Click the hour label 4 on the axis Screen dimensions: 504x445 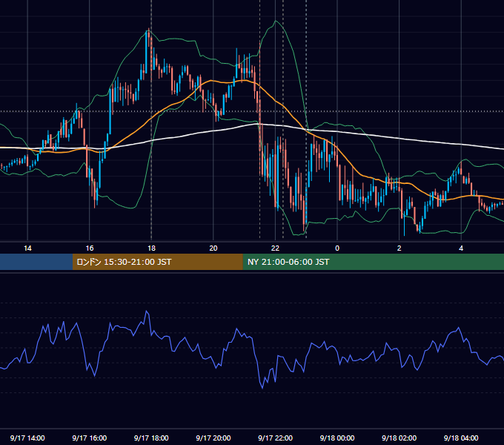pos(461,248)
